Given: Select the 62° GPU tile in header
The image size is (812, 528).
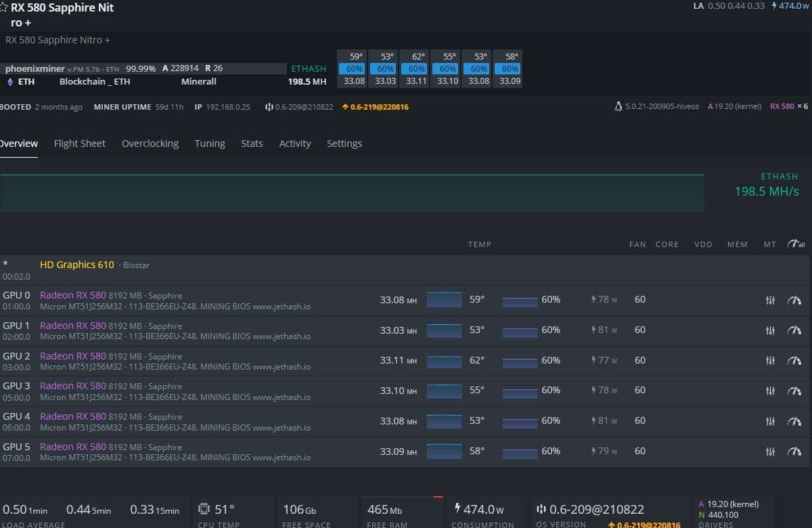Looking at the screenshot, I should coord(414,68).
